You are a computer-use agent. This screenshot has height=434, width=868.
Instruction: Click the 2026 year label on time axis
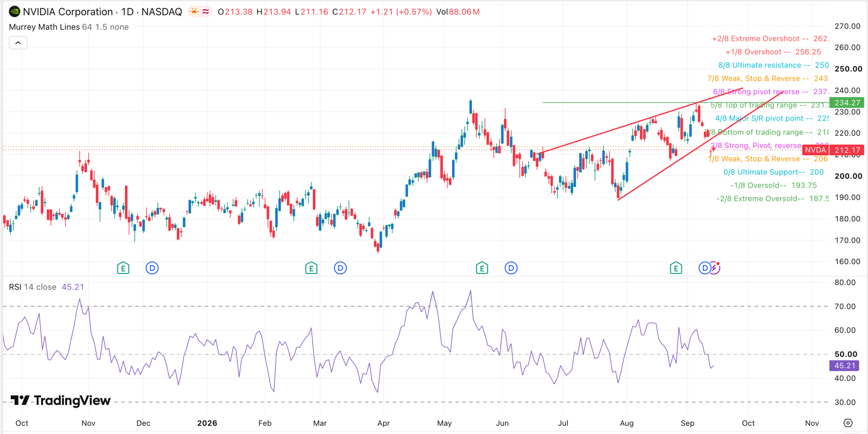coord(207,423)
